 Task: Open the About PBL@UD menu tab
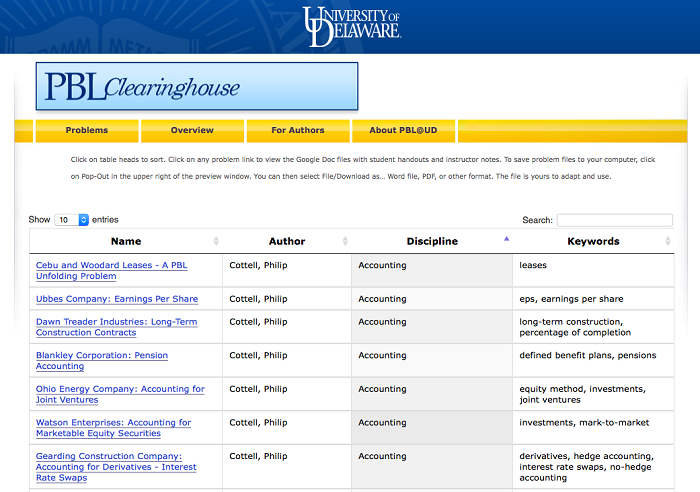point(403,130)
